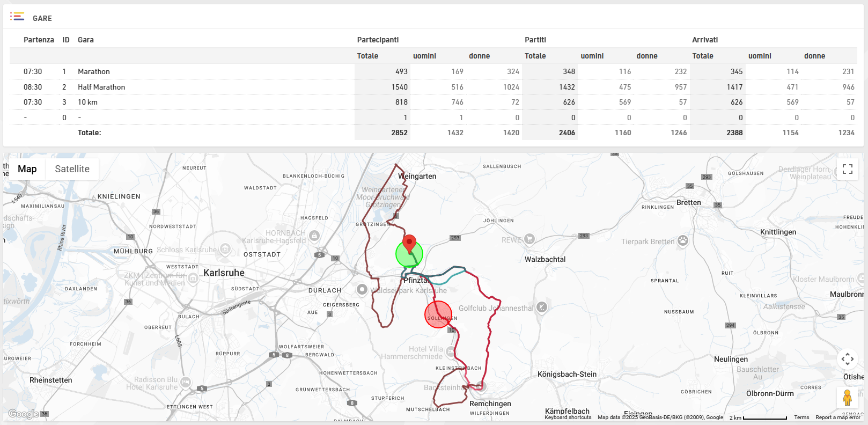This screenshot has width=868, height=425.
Task: Select the Street View pegman
Action: tap(848, 398)
